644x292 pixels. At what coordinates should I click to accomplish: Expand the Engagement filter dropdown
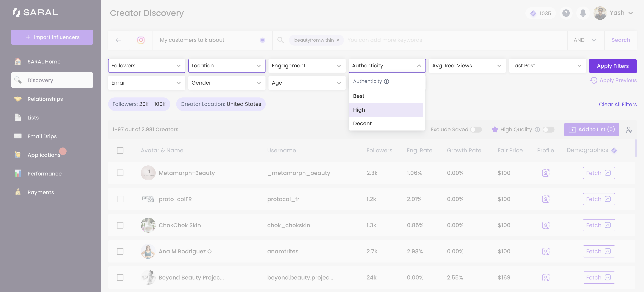[x=307, y=66]
